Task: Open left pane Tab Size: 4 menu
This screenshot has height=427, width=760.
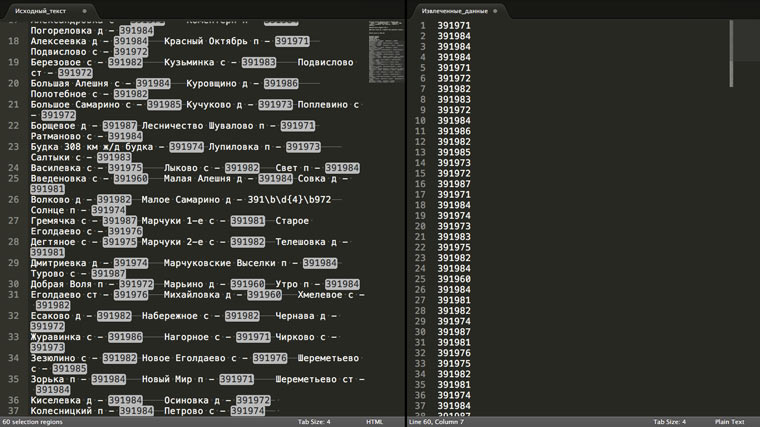Action: coord(314,422)
